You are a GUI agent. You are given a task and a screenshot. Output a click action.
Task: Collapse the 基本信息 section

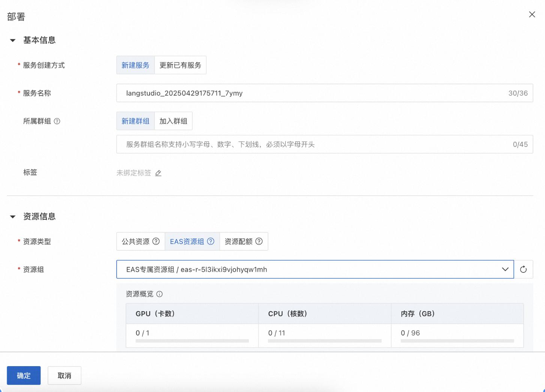pyautogui.click(x=13, y=40)
